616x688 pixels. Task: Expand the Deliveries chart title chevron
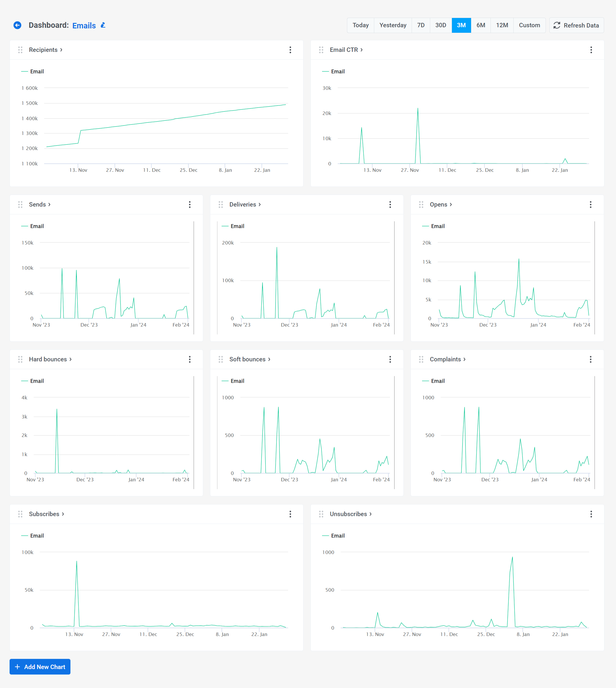[x=260, y=205]
